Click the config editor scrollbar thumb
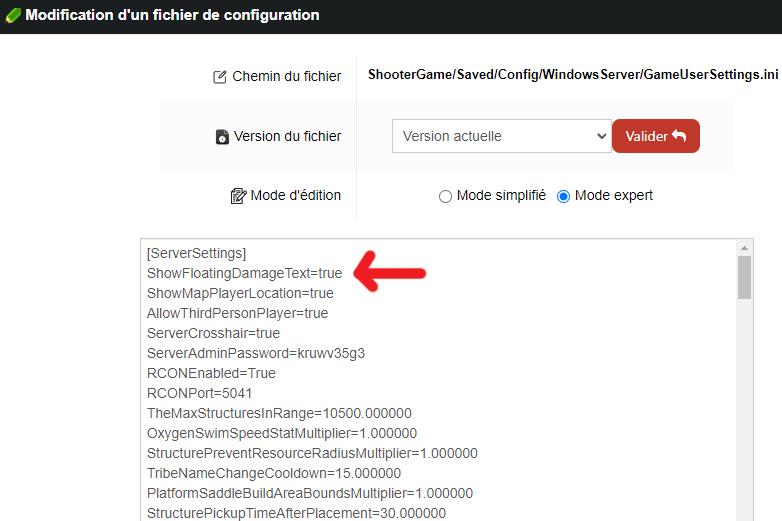The image size is (782, 521). click(744, 277)
